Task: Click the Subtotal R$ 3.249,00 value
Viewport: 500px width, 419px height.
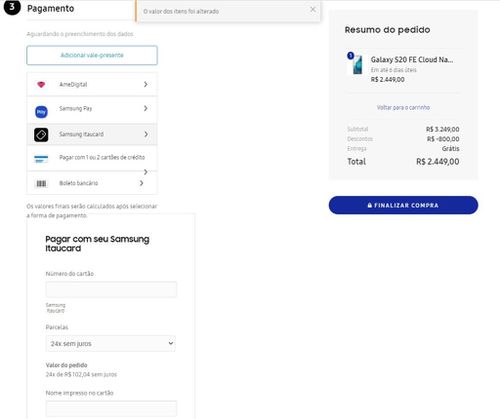Action: 443,129
